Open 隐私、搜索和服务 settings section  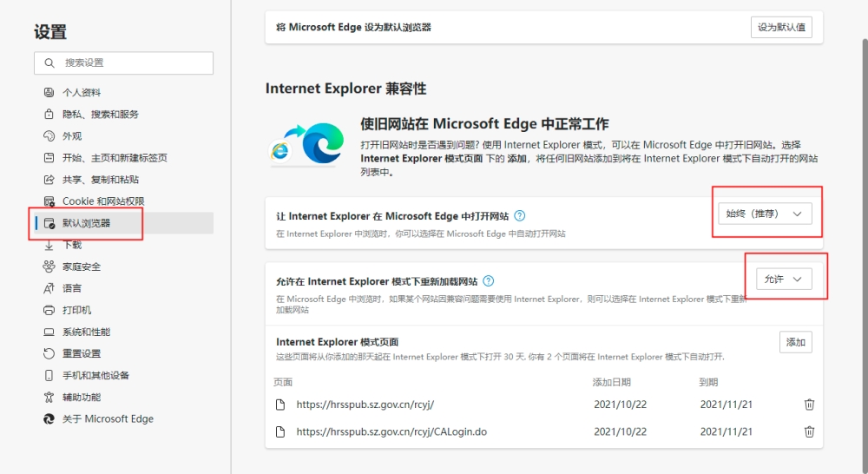pos(123,114)
